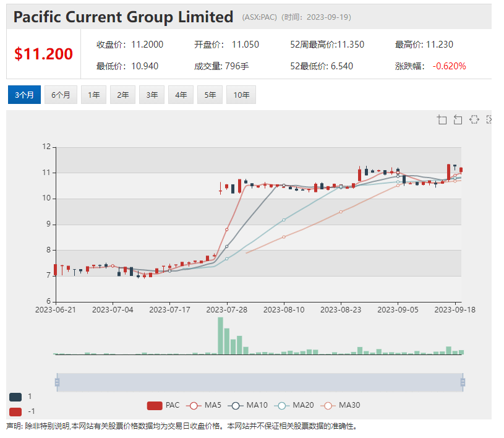Select the active 3个月 range button
The width and height of the screenshot is (504, 438).
24,95
